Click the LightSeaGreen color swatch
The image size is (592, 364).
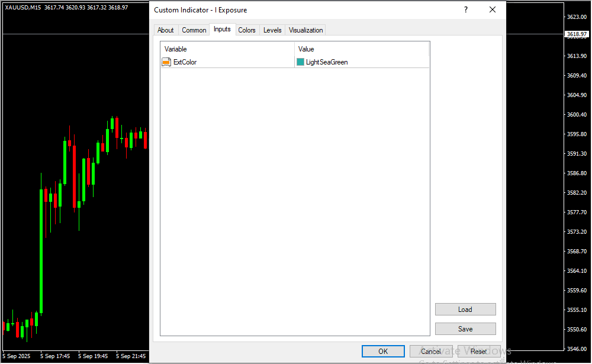coord(301,62)
